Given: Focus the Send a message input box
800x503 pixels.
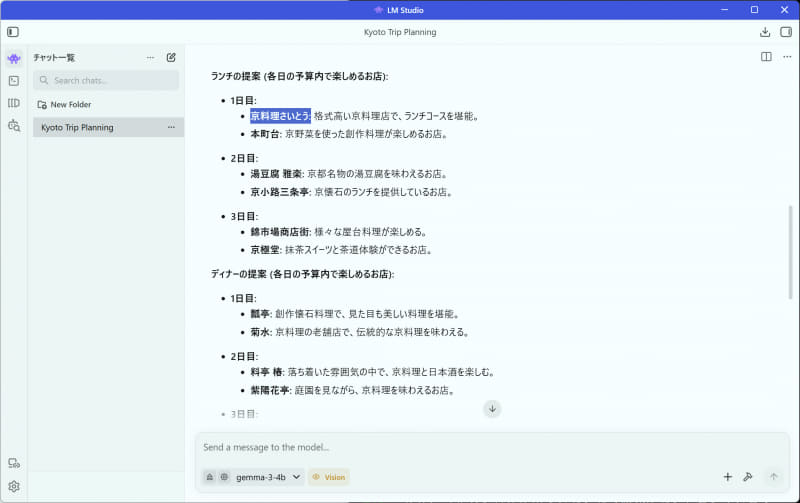Looking at the screenshot, I should [x=492, y=447].
